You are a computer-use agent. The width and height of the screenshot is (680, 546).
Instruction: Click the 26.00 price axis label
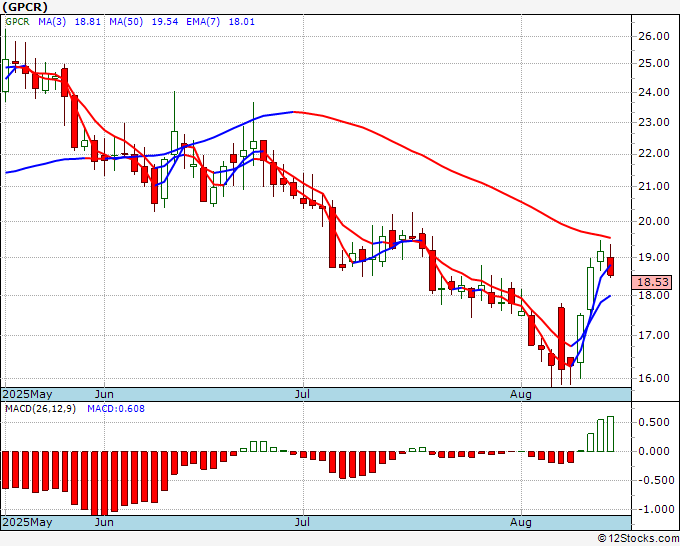[x=654, y=36]
